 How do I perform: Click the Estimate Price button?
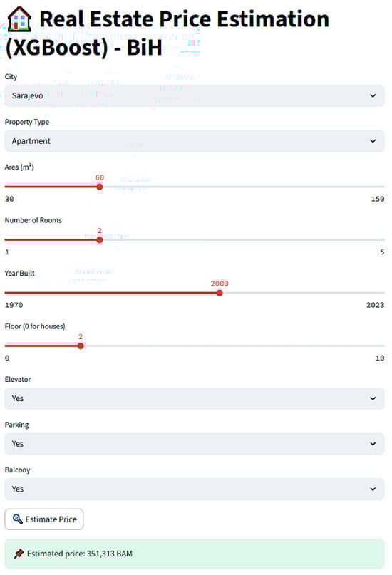(44, 519)
